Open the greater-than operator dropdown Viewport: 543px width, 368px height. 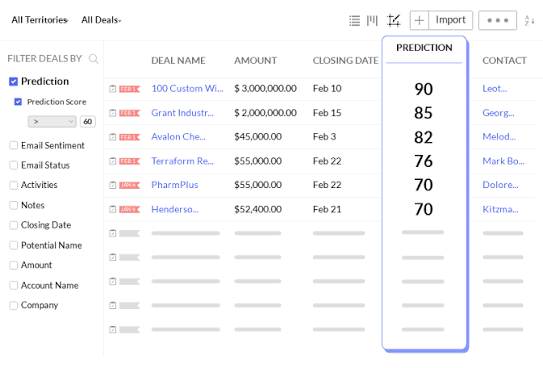[52, 122]
